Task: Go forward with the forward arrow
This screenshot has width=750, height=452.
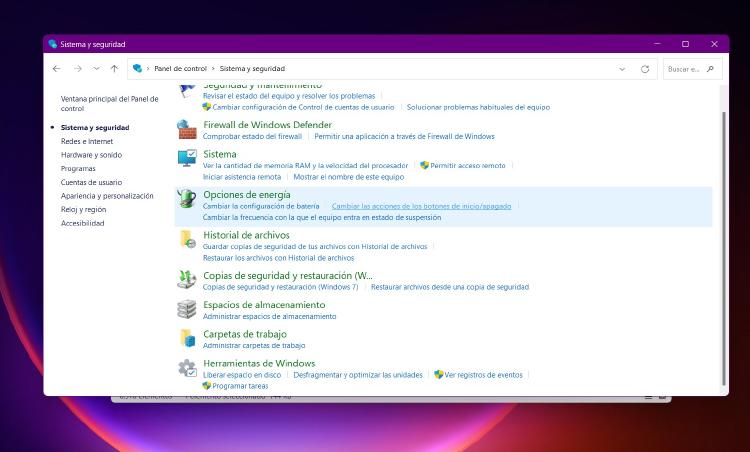Action: point(77,69)
